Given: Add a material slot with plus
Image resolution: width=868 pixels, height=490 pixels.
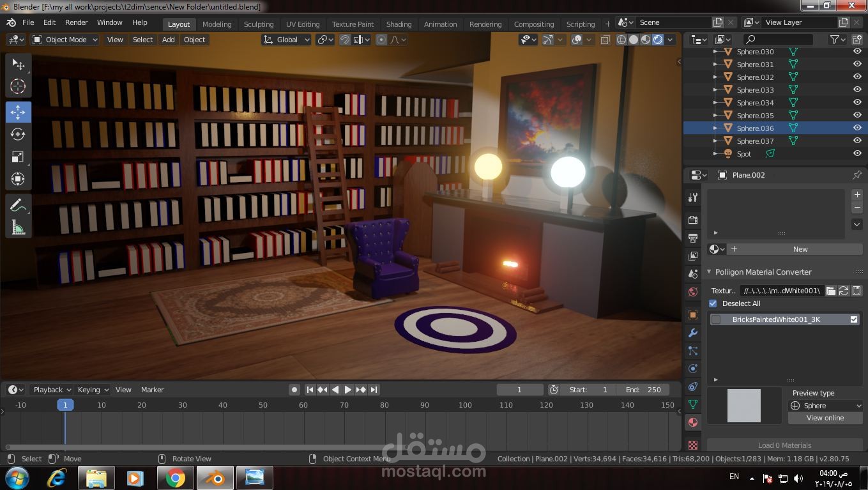Looking at the screenshot, I should (857, 194).
